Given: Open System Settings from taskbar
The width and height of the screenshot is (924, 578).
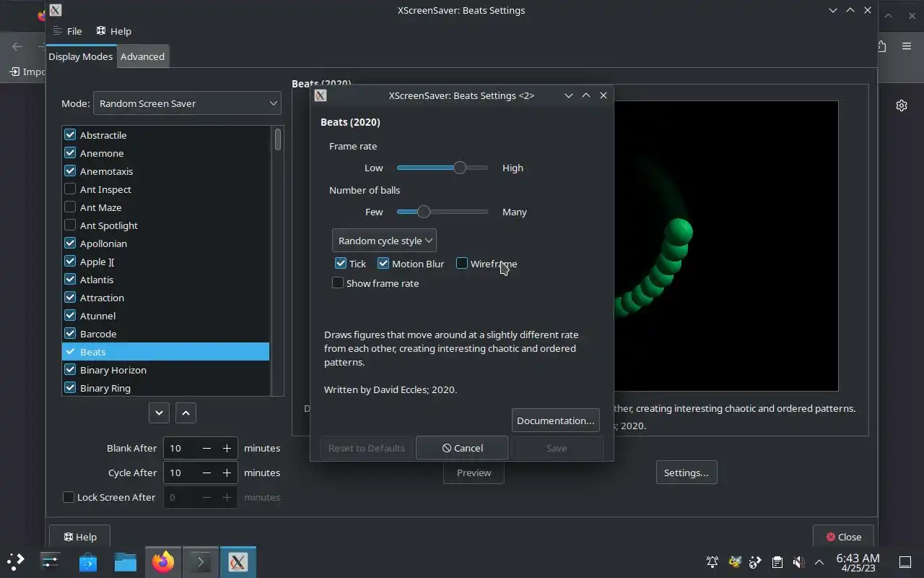Looking at the screenshot, I should point(51,561).
